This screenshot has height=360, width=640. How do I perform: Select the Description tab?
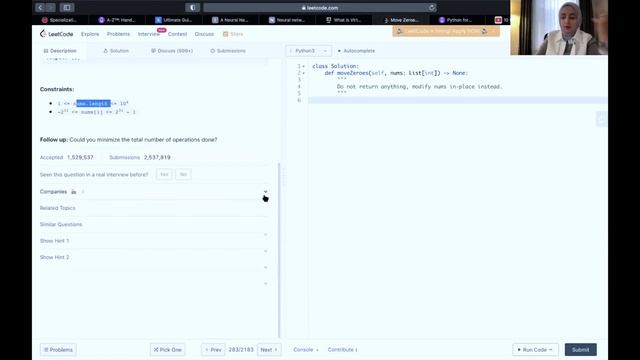pos(60,51)
